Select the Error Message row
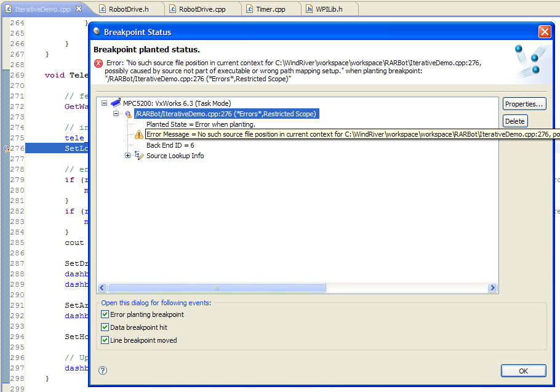This screenshot has width=560, height=392. pyautogui.click(x=353, y=134)
